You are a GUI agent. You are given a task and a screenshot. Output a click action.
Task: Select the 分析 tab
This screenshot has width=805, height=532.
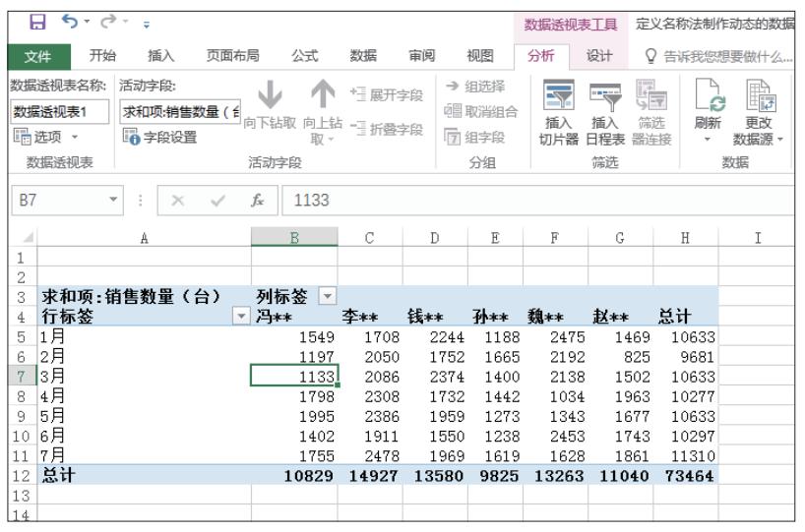point(540,56)
